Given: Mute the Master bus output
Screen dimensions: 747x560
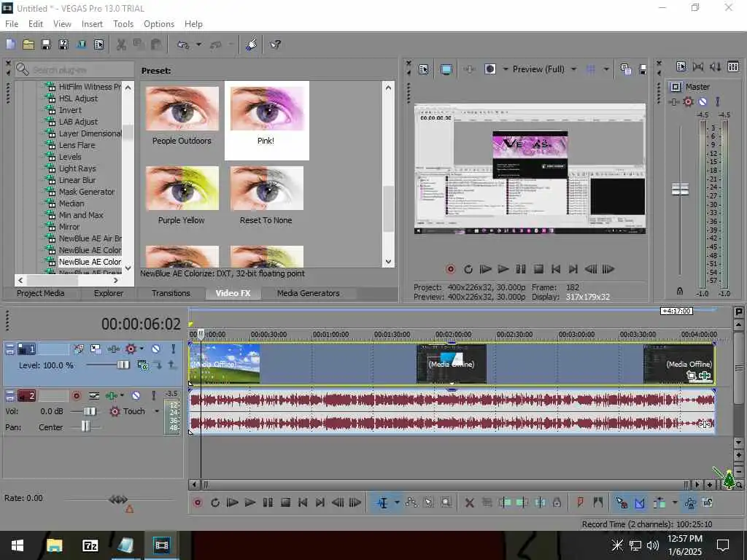Looking at the screenshot, I should pos(703,101).
